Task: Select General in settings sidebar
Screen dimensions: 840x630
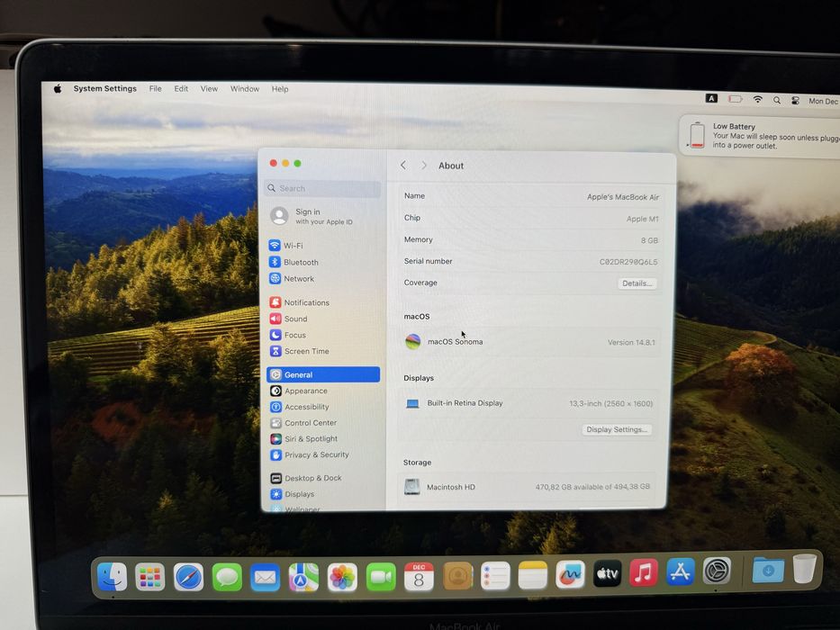Action: pyautogui.click(x=323, y=374)
